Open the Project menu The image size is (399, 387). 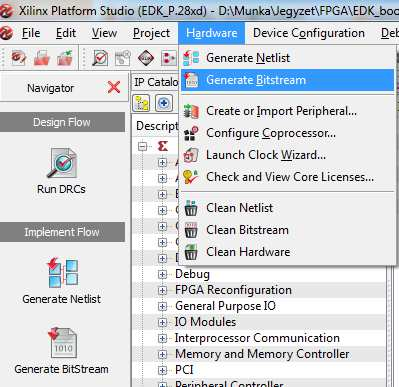tap(151, 33)
